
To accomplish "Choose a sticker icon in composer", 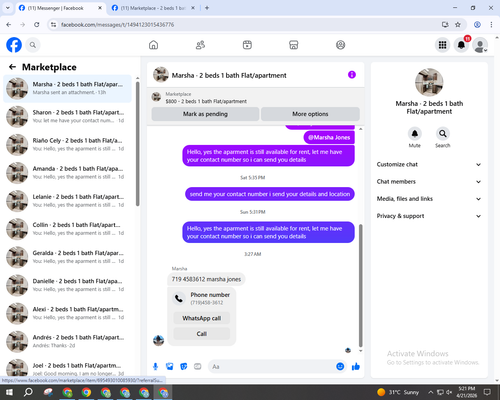I will 183,367.
